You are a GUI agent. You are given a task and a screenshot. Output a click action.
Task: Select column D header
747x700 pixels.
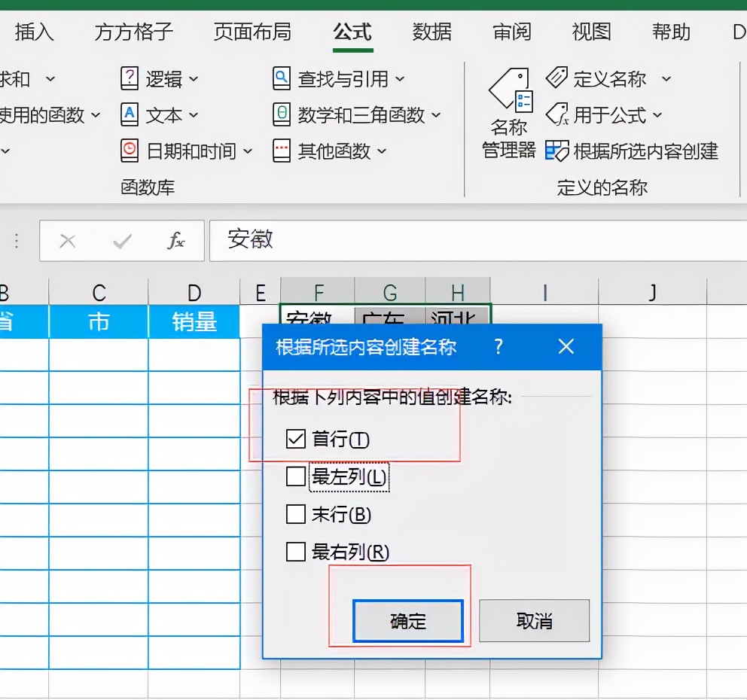[x=194, y=292]
